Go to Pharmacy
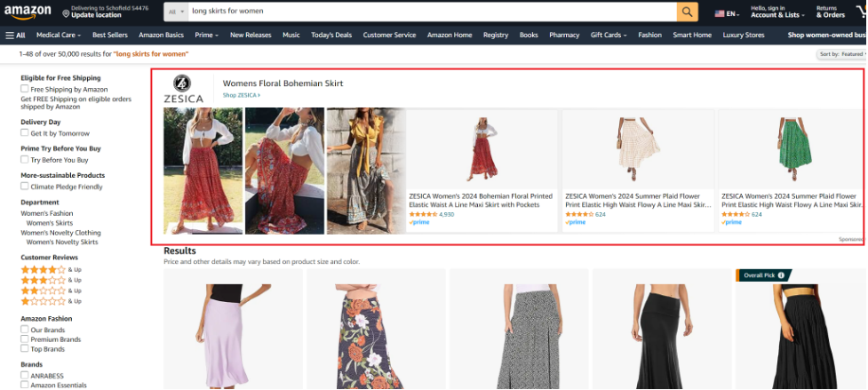This screenshot has width=868, height=390. (x=564, y=35)
